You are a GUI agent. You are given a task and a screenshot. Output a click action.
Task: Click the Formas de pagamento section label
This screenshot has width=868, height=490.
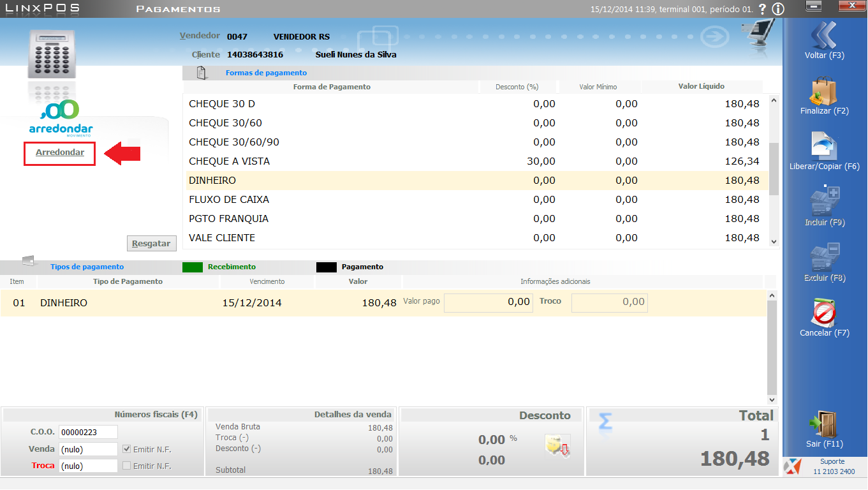point(266,73)
